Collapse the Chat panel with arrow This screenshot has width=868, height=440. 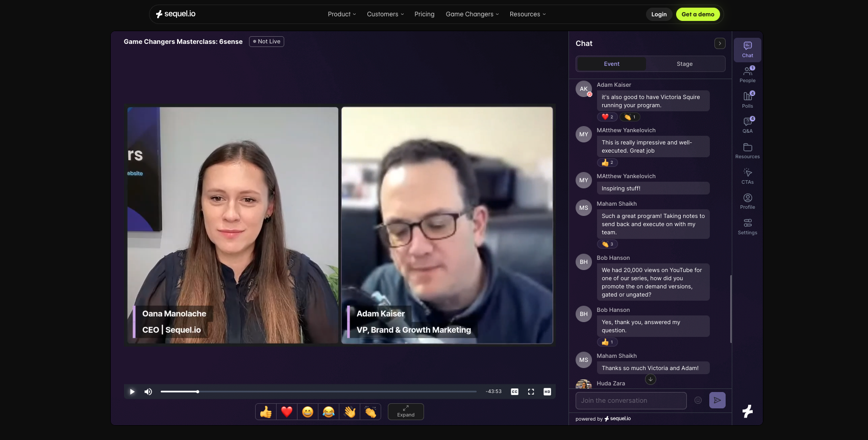click(720, 43)
